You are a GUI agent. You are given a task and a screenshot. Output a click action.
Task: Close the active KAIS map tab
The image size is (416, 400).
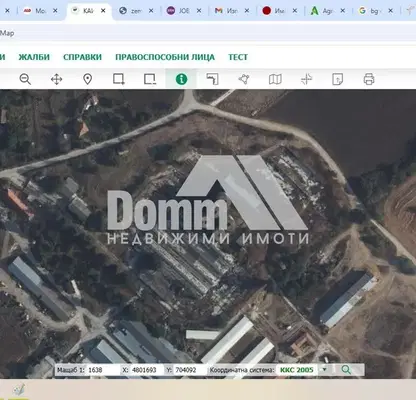pos(103,11)
